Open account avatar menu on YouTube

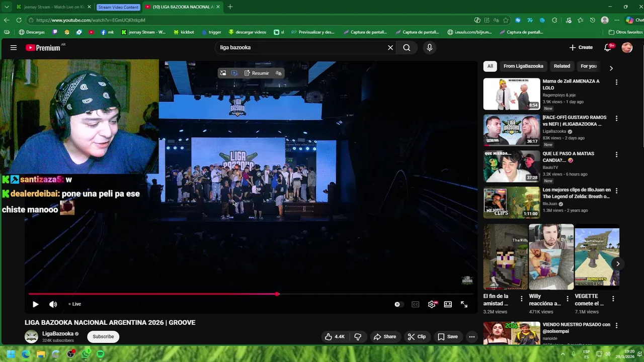coord(627,48)
